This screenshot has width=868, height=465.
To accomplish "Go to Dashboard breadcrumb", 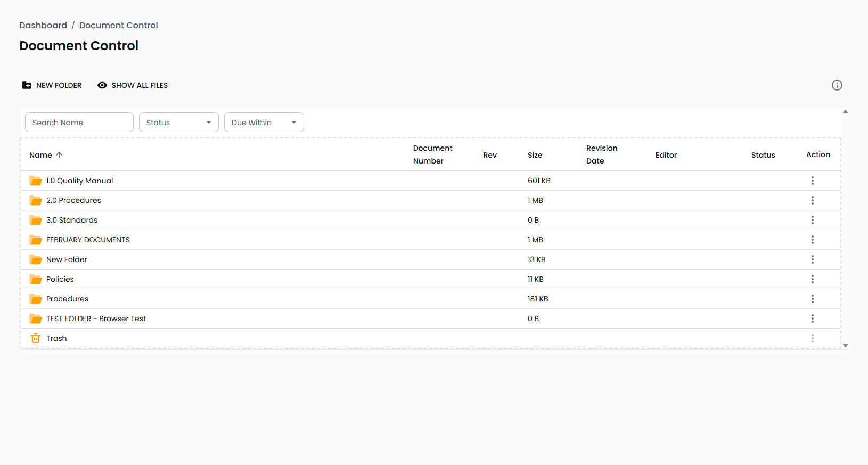I will coord(43,25).
